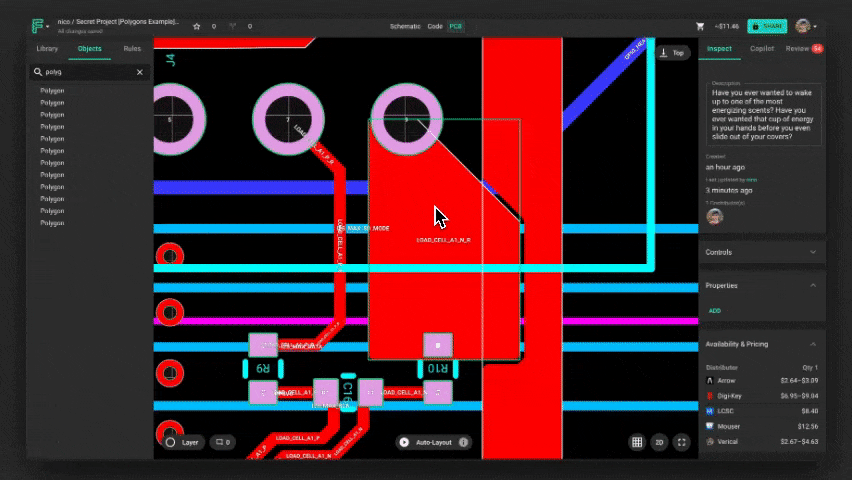This screenshot has width=852, height=480.
Task: Open the comments counter button
Action: [221, 442]
